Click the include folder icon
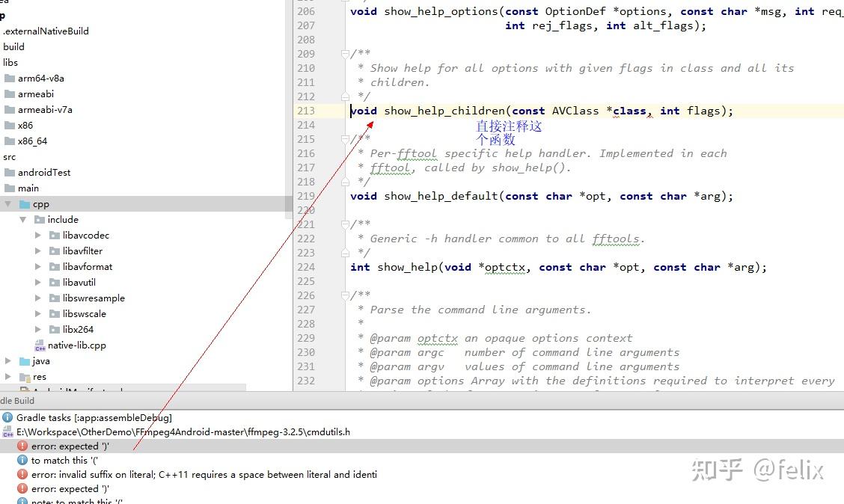844x504 pixels. point(40,219)
